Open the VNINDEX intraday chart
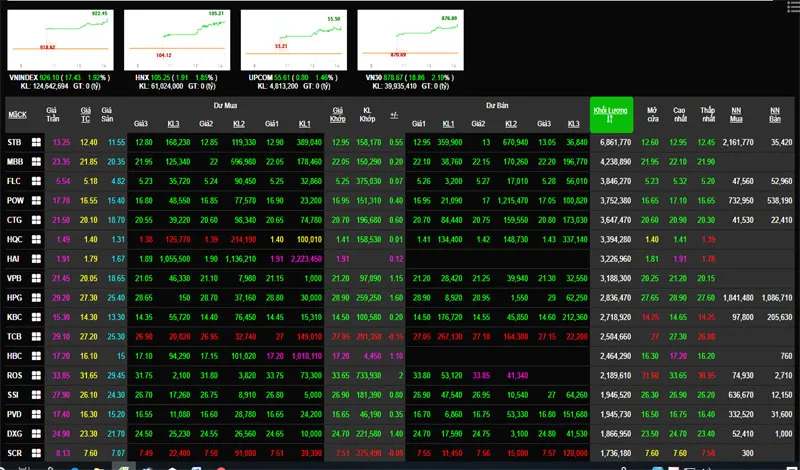 [x=60, y=40]
